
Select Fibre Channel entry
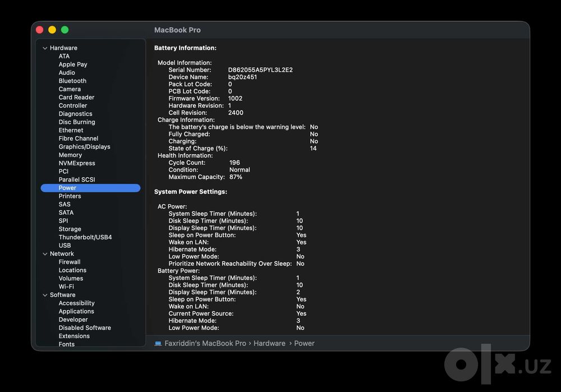[79, 139]
